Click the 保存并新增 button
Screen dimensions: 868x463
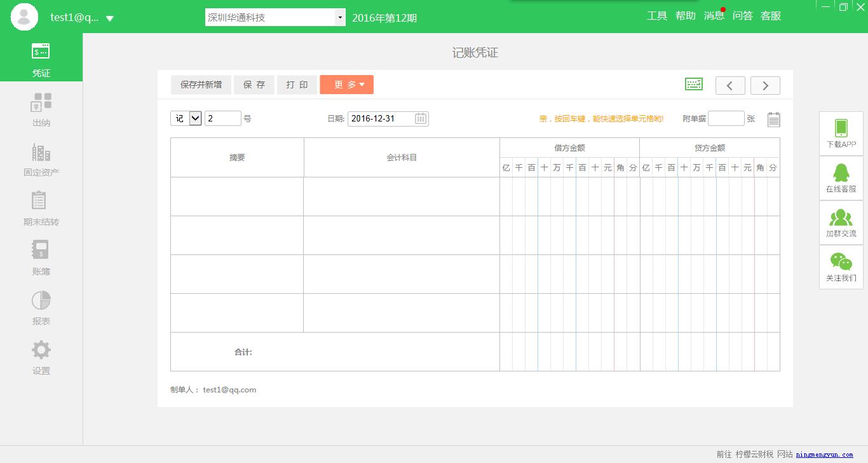pos(201,84)
